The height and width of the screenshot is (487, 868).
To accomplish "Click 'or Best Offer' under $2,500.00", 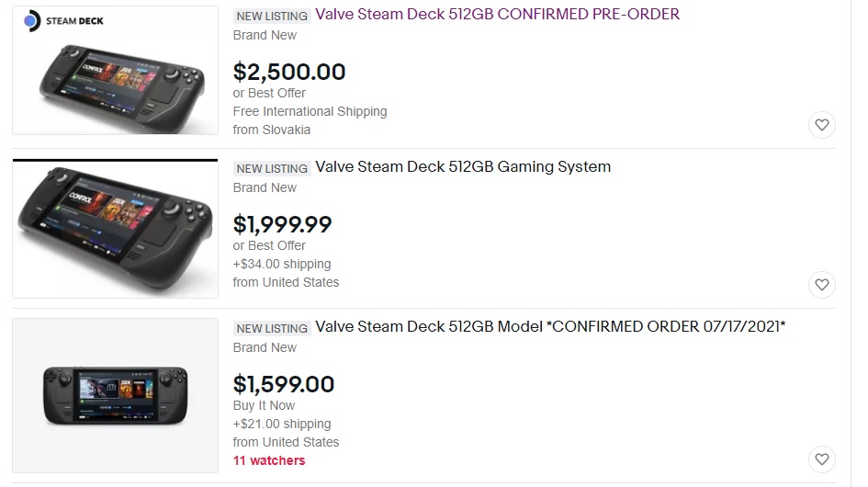I will tap(269, 93).
